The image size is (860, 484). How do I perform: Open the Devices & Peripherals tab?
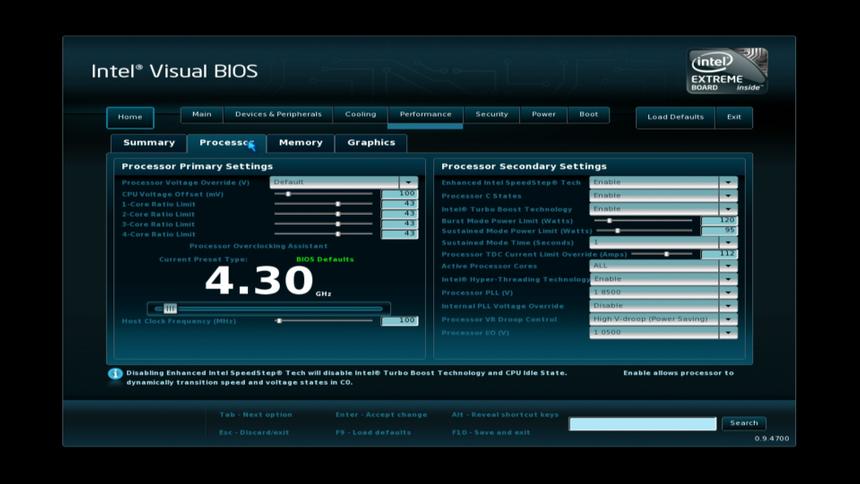[278, 114]
